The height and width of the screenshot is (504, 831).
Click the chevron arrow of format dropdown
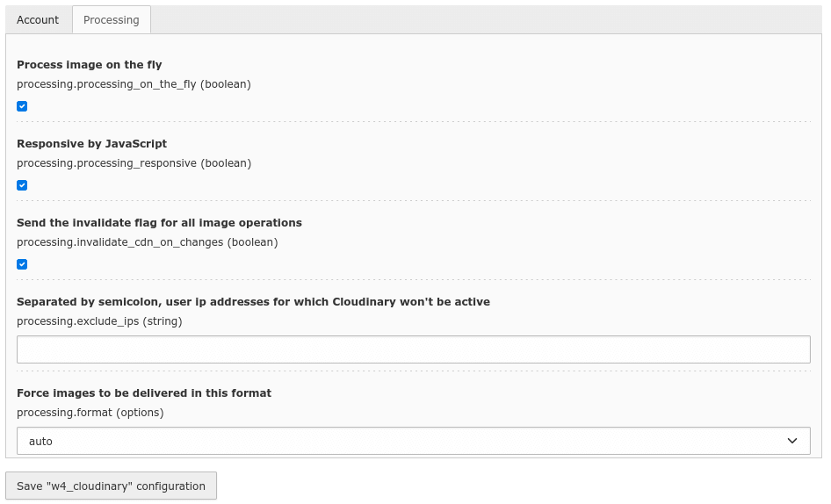coord(792,441)
